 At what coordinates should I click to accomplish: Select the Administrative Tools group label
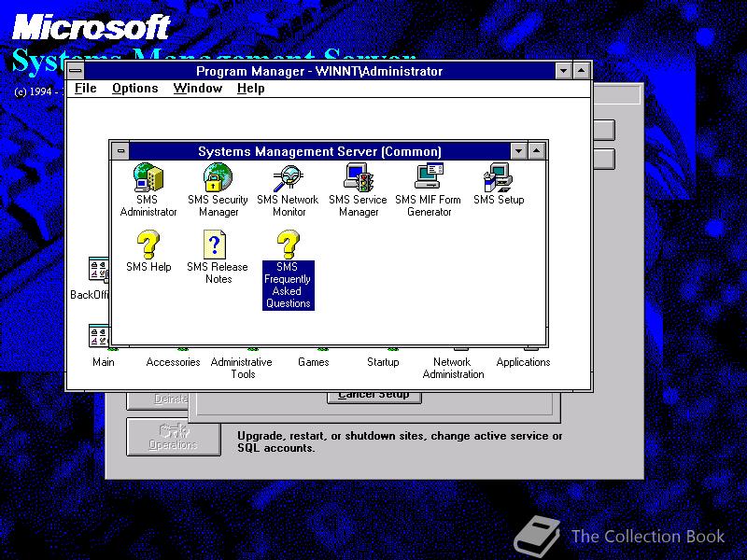tap(242, 368)
